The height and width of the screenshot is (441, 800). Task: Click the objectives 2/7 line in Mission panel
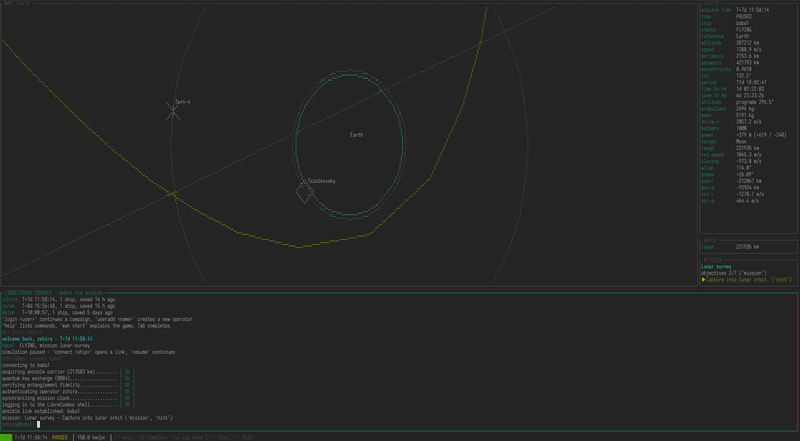click(x=734, y=273)
